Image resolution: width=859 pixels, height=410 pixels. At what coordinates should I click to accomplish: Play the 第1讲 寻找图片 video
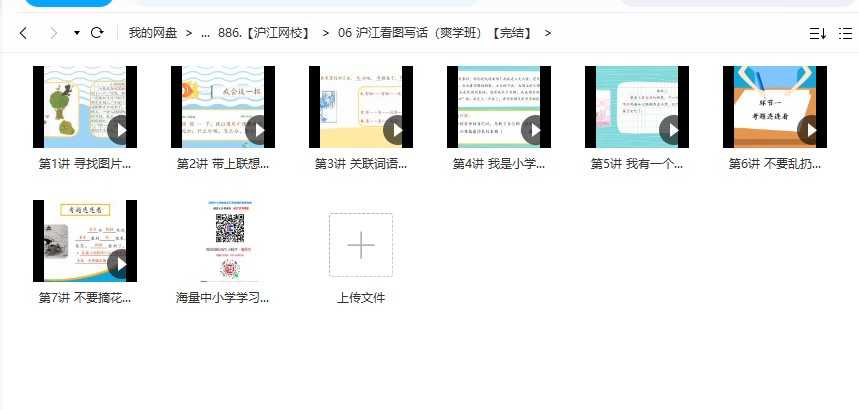tap(119, 130)
